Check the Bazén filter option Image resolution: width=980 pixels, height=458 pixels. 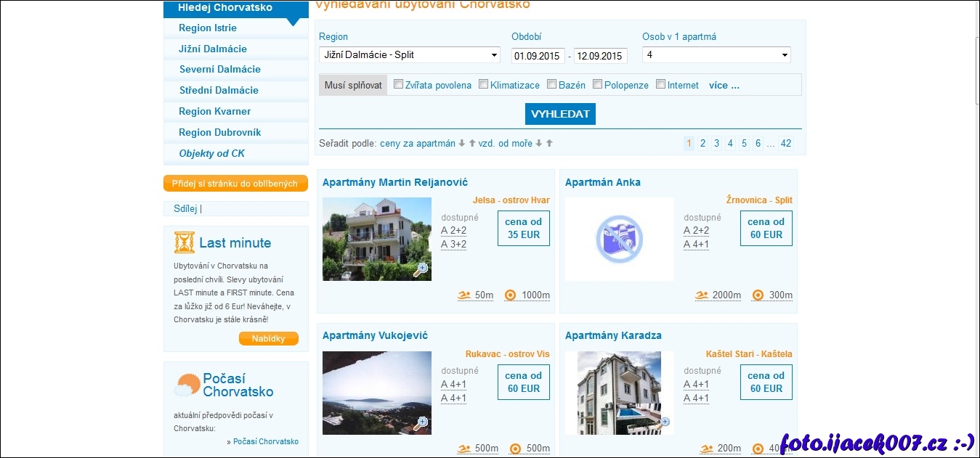pos(551,84)
